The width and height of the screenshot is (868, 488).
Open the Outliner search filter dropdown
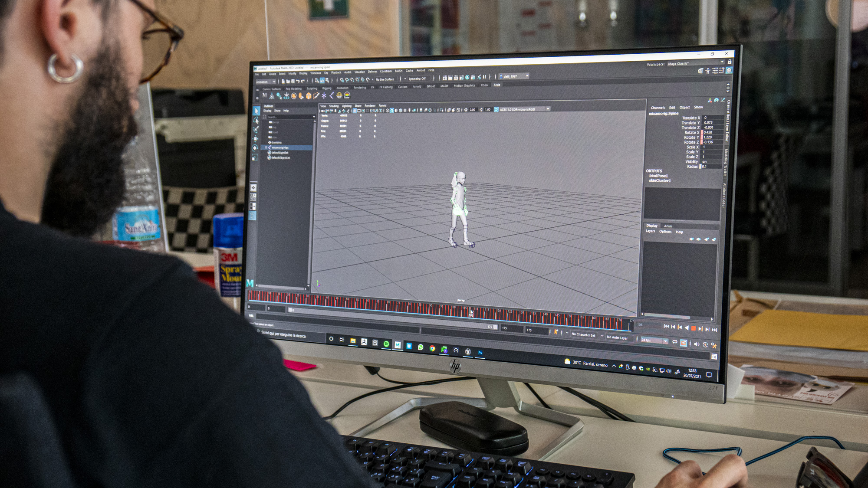pyautogui.click(x=314, y=117)
